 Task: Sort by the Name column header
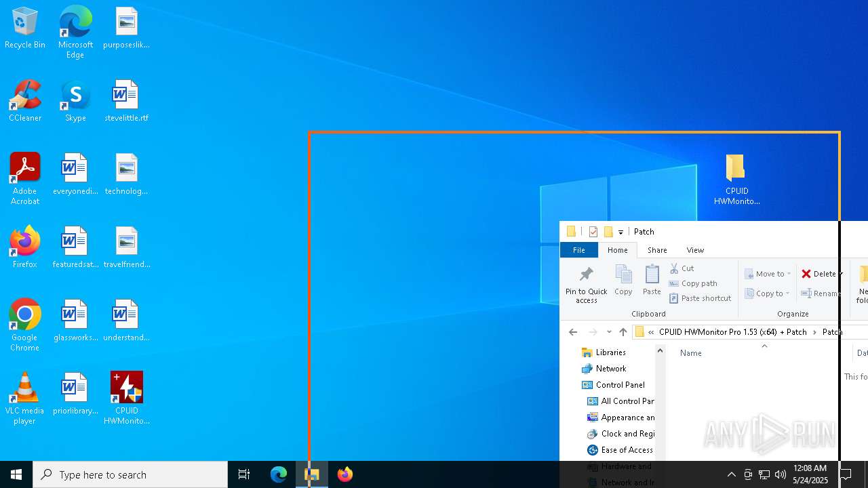click(x=691, y=353)
